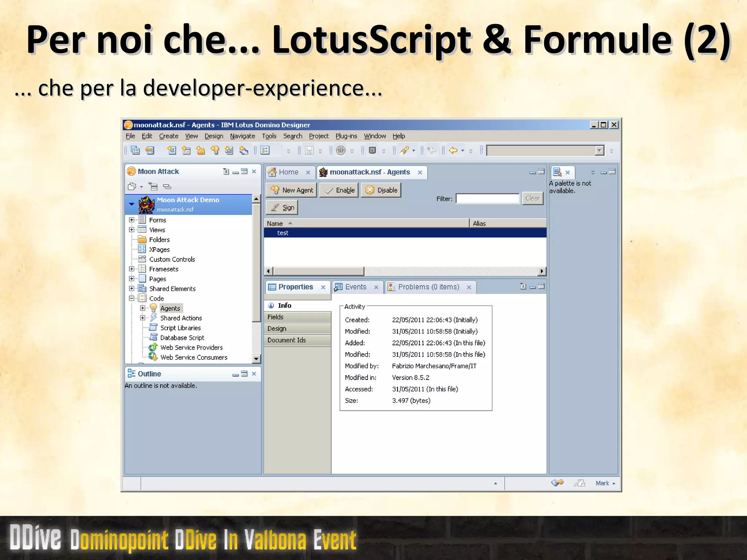Disable the selected agent

[x=381, y=190]
